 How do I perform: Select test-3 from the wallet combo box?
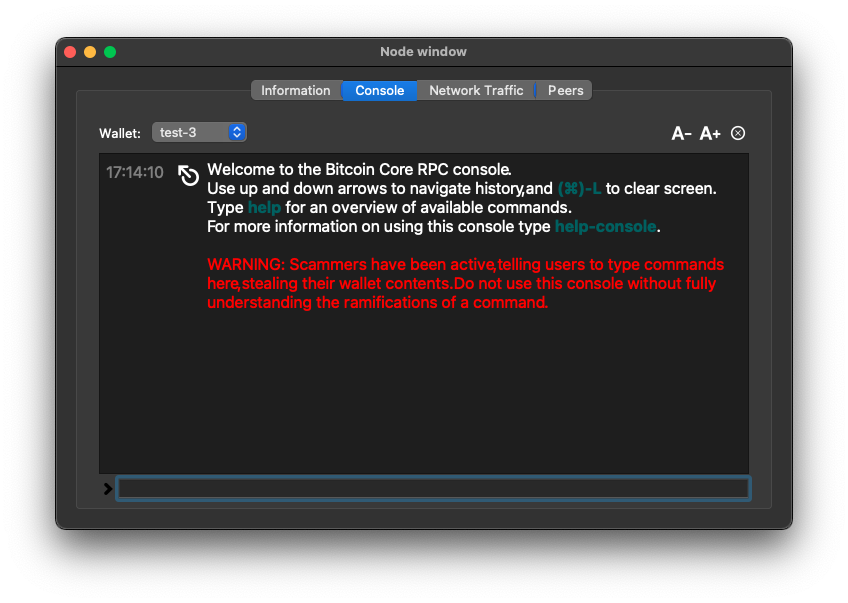click(185, 131)
